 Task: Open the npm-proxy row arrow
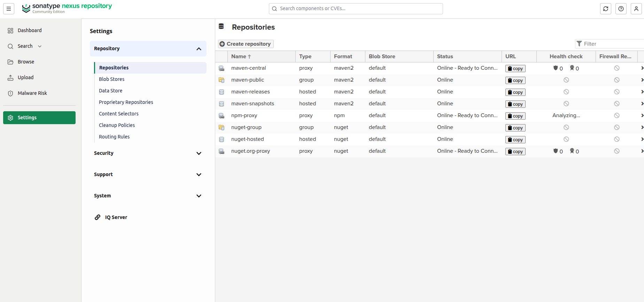[642, 116]
